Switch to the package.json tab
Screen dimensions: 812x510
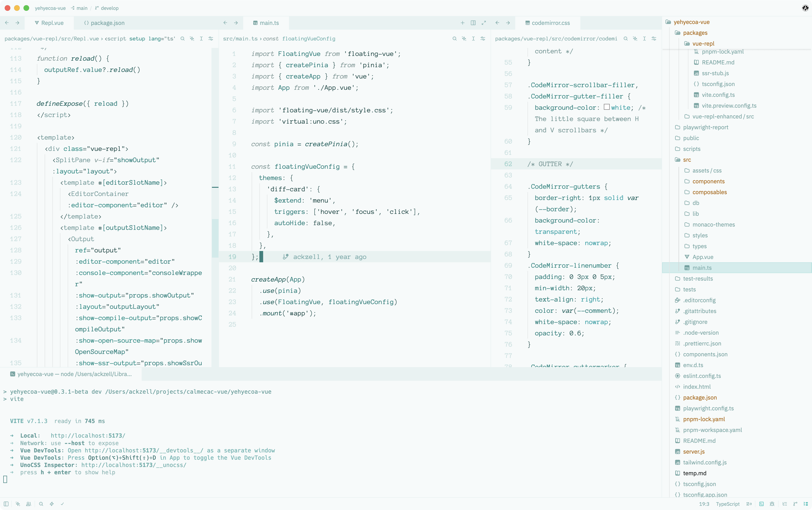(104, 23)
